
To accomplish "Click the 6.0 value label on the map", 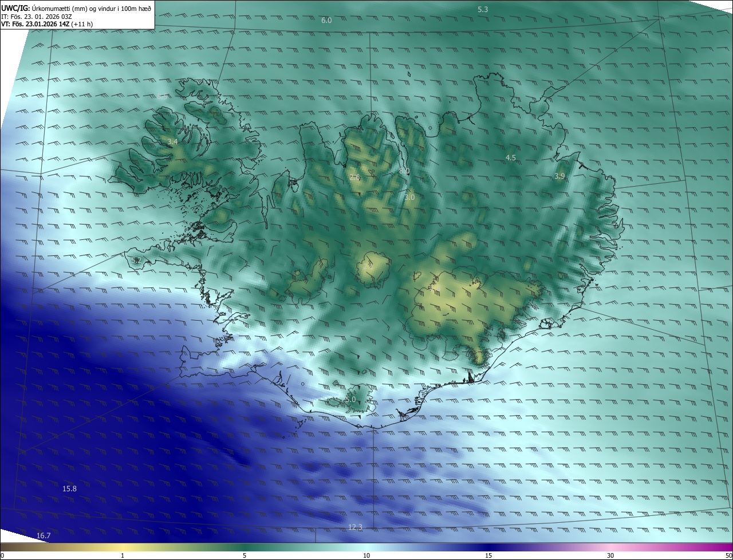I will pyautogui.click(x=326, y=20).
